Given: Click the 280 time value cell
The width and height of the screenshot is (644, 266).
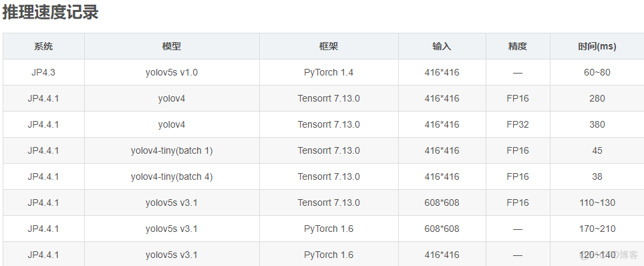Looking at the screenshot, I should 597,98.
